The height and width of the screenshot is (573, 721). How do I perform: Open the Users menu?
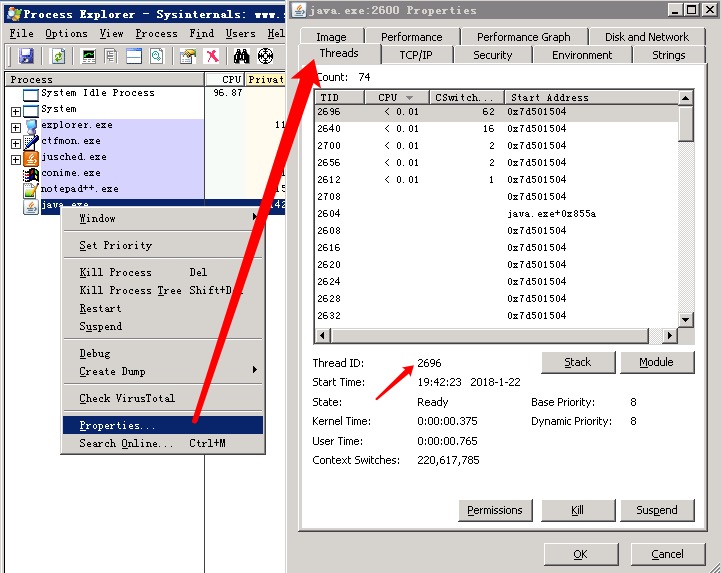240,34
